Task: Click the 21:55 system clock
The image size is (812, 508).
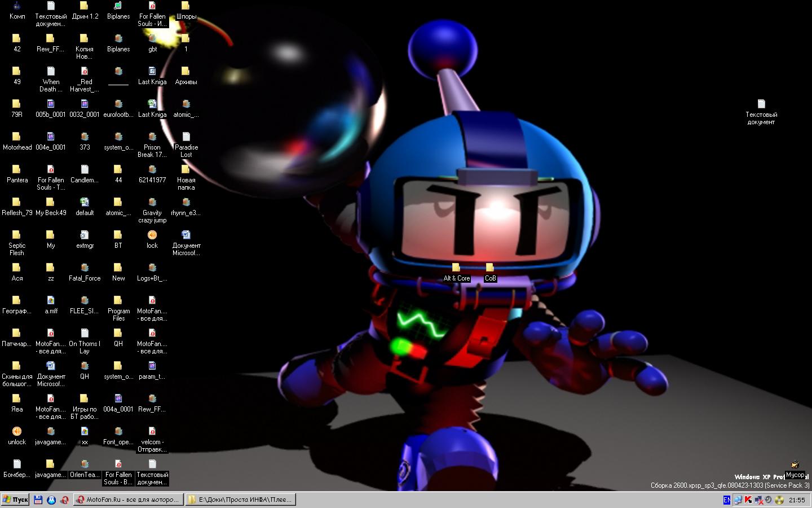Action: click(x=797, y=500)
